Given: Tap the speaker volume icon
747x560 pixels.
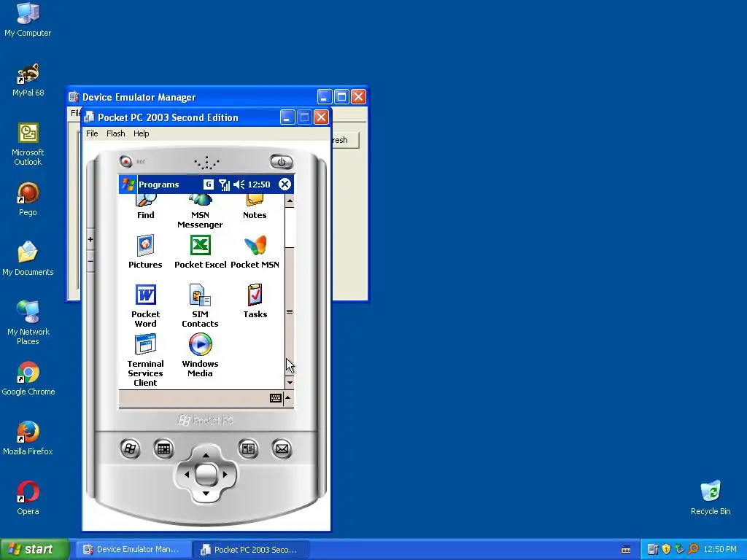Looking at the screenshot, I should click(x=239, y=184).
